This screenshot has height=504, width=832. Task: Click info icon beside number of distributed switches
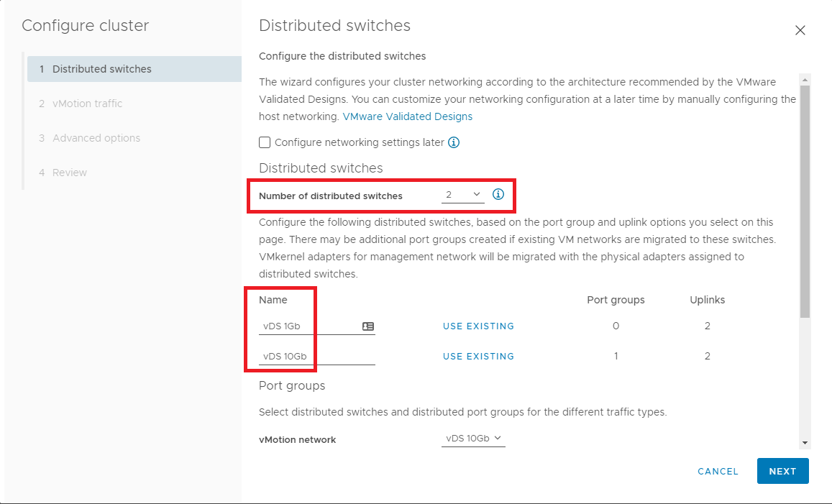tap(498, 195)
